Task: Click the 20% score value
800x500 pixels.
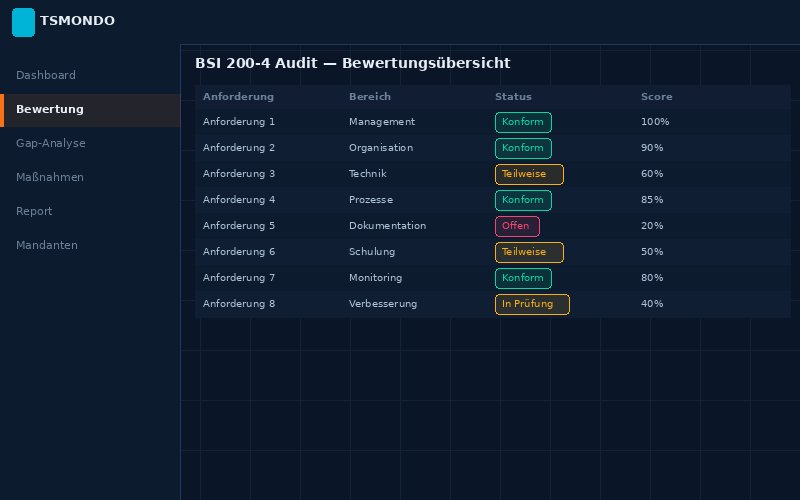Action: coord(652,226)
